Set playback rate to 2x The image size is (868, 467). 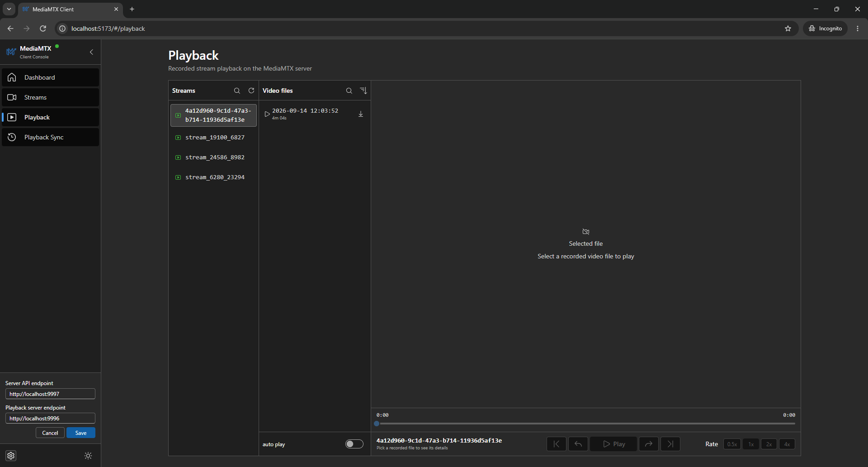[x=769, y=444]
